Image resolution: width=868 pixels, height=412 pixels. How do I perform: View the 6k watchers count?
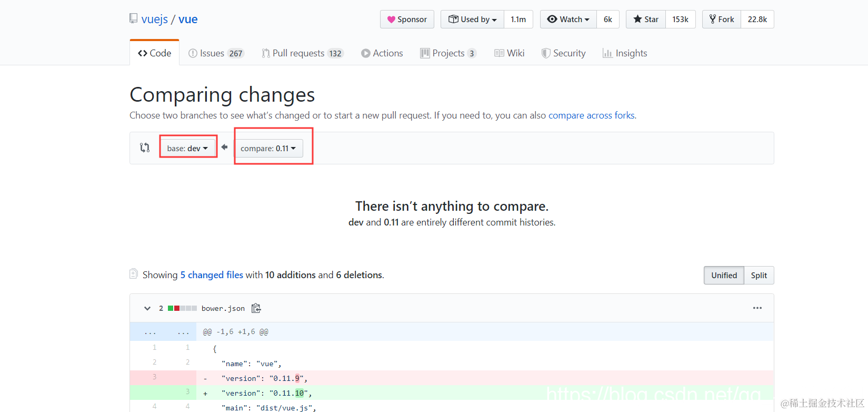click(x=608, y=19)
